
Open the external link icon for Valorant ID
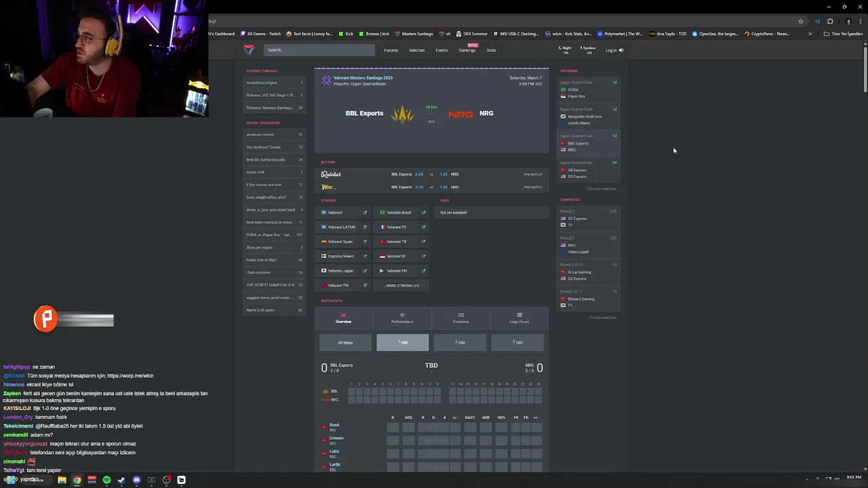(424, 256)
